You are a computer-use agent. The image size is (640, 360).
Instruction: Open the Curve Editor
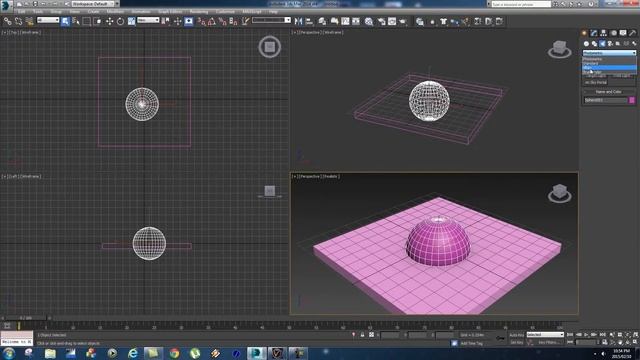click(345, 21)
